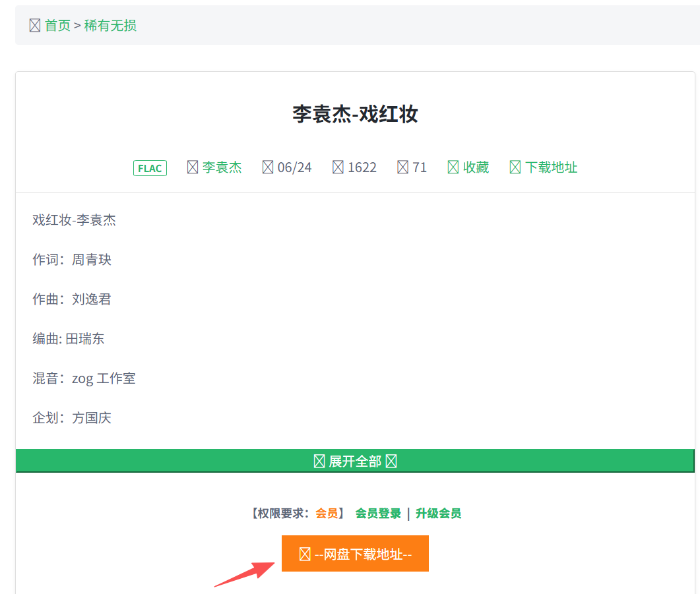Viewport: 700px width, 594px height.
Task: Click the views icon beside 1622
Action: pyautogui.click(x=338, y=167)
